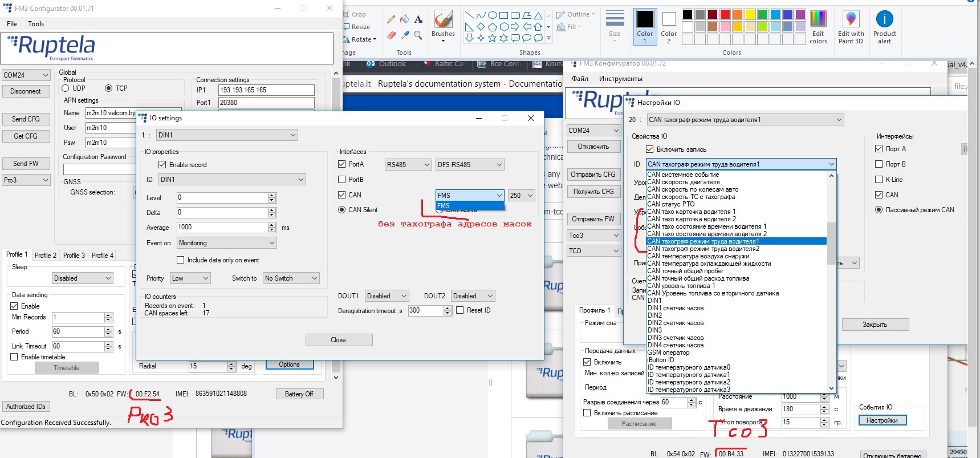Open Edit with Paint 3D
The image size is (980, 458).
[x=851, y=27]
